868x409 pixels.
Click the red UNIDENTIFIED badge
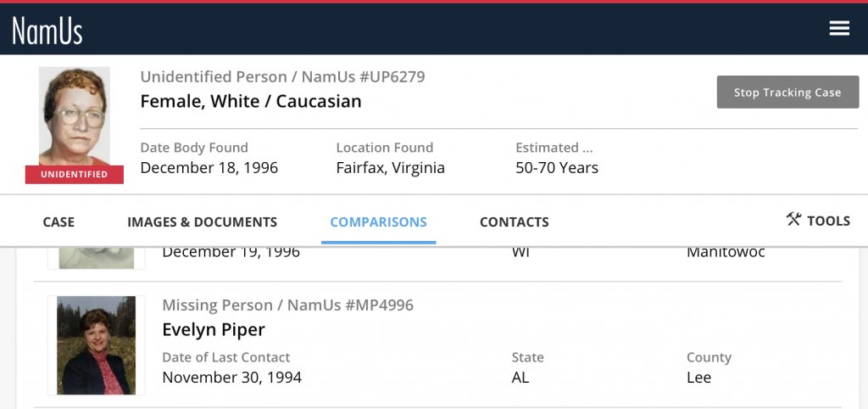click(x=75, y=175)
